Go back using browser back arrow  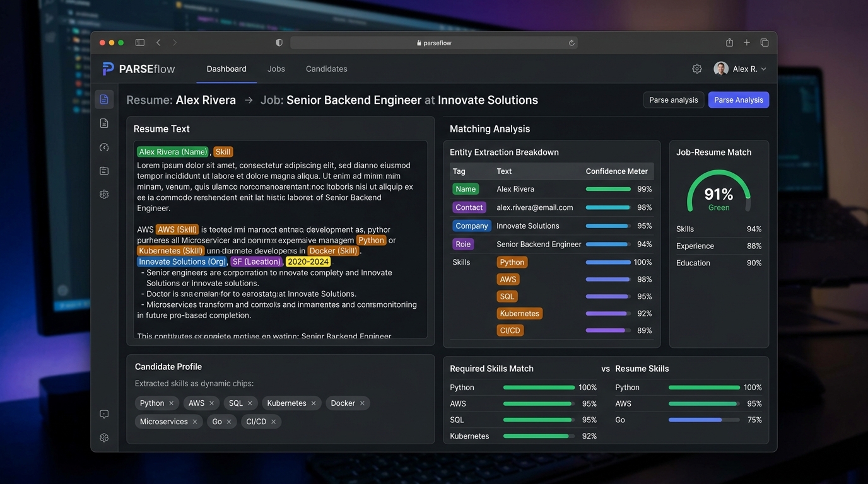point(158,42)
